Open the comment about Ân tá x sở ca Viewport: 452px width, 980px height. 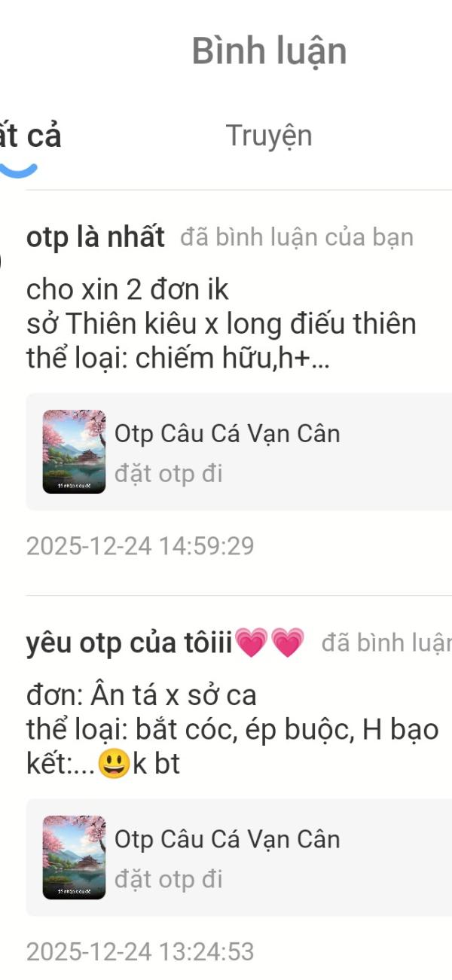pos(233,730)
